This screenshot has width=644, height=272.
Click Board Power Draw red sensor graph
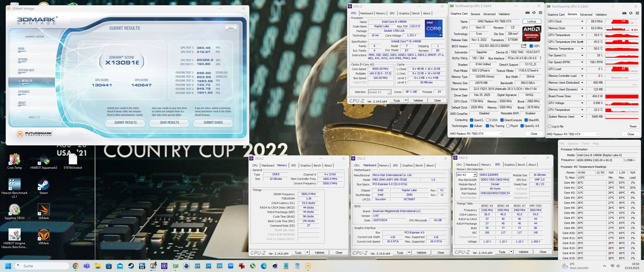tap(622, 96)
